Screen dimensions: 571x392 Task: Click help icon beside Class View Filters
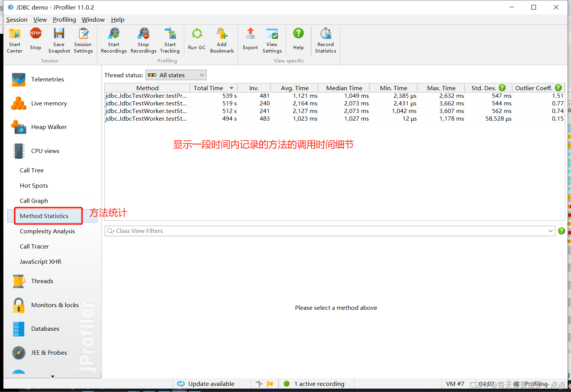[561, 231]
